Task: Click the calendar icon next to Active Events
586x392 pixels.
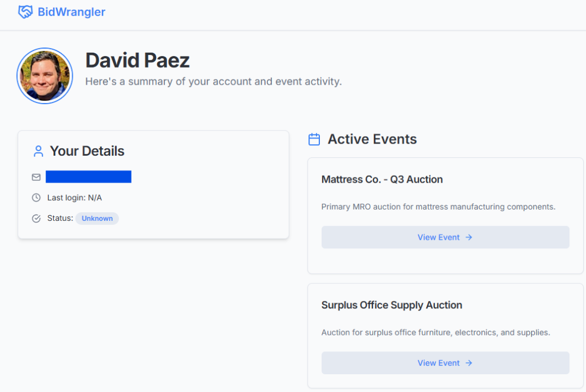Action: tap(314, 139)
